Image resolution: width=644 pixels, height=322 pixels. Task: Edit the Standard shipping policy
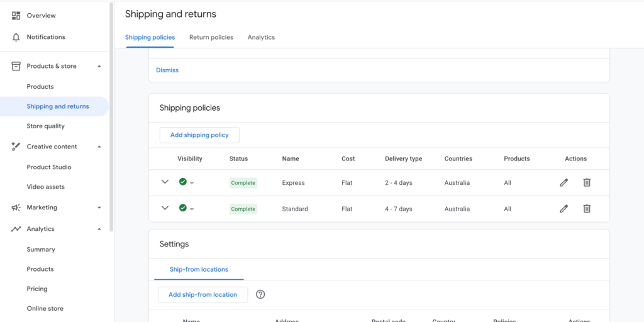tap(564, 209)
